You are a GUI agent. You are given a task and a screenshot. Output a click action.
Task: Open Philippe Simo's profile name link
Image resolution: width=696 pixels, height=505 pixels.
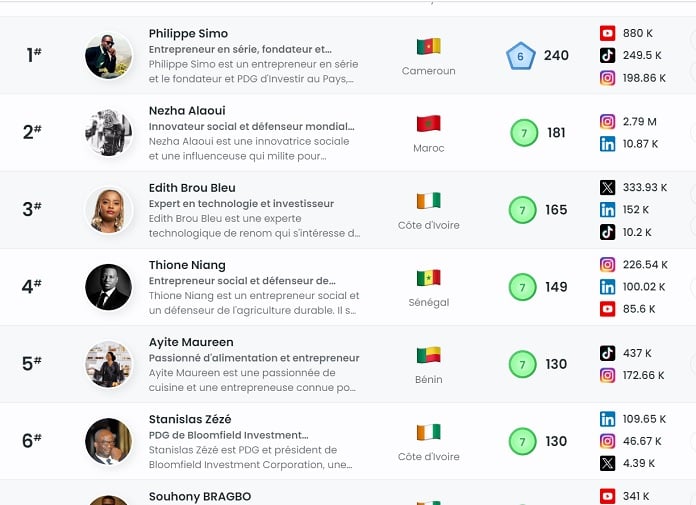[x=188, y=33]
